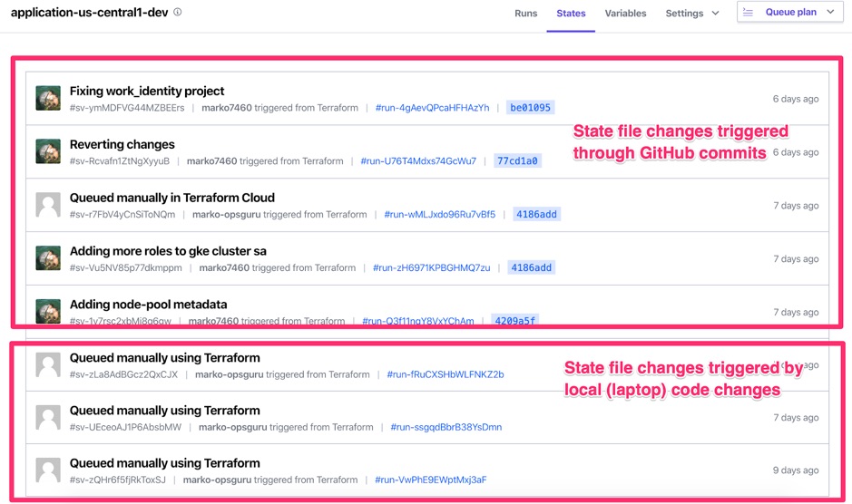
Task: Click placeholder avatar for Queued manually in Terraform Cloud
Action: coord(48,205)
